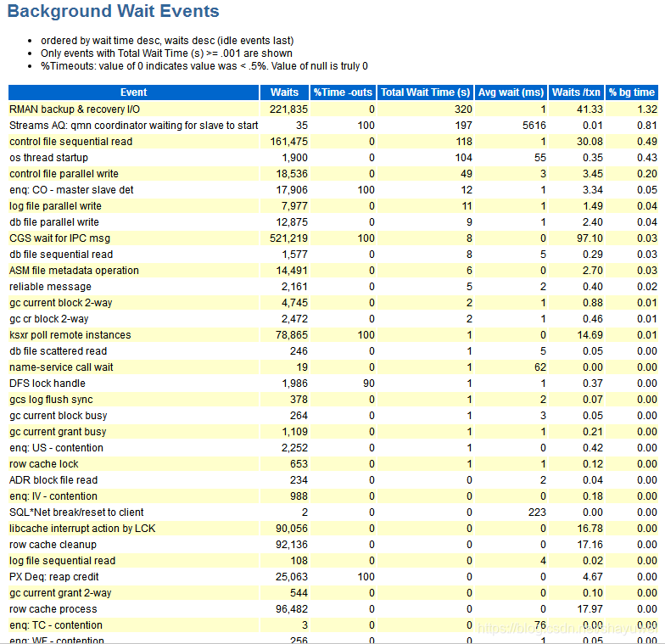Click reliable message event
665x644 pixels.
pyautogui.click(x=51, y=287)
